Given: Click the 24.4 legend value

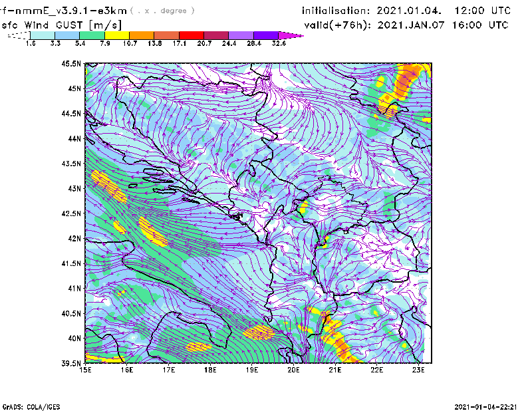Looking at the screenshot, I should 229,43.
